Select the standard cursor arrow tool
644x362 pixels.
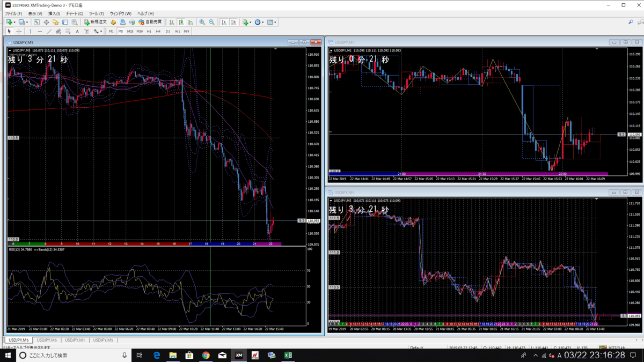(x=9, y=31)
